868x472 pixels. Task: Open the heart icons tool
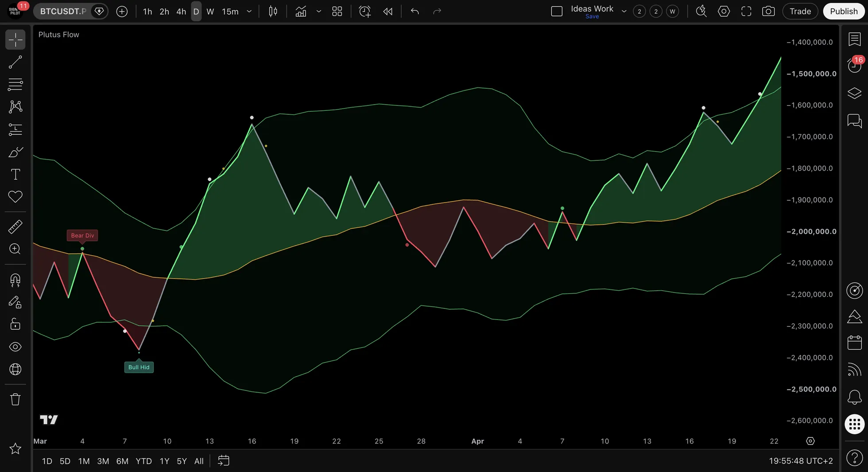pos(15,197)
